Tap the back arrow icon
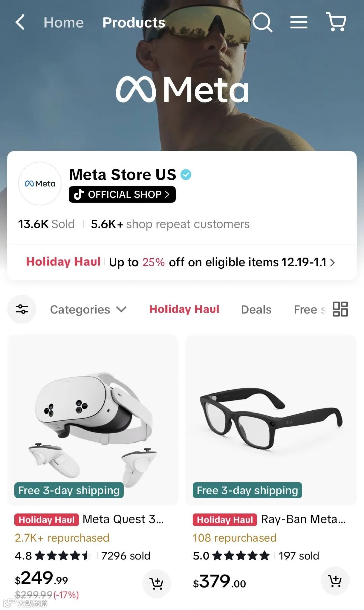 [20, 22]
